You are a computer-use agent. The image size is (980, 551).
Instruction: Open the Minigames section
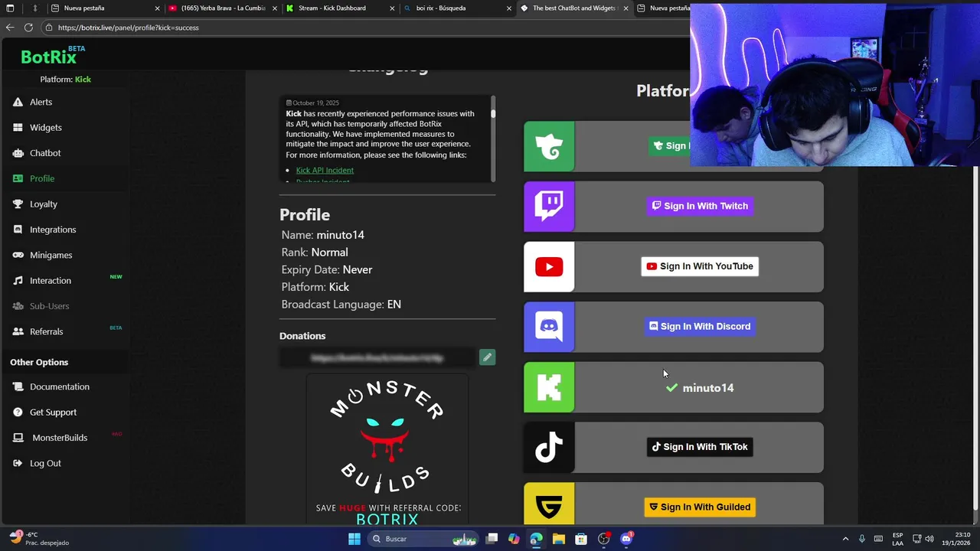tap(51, 255)
